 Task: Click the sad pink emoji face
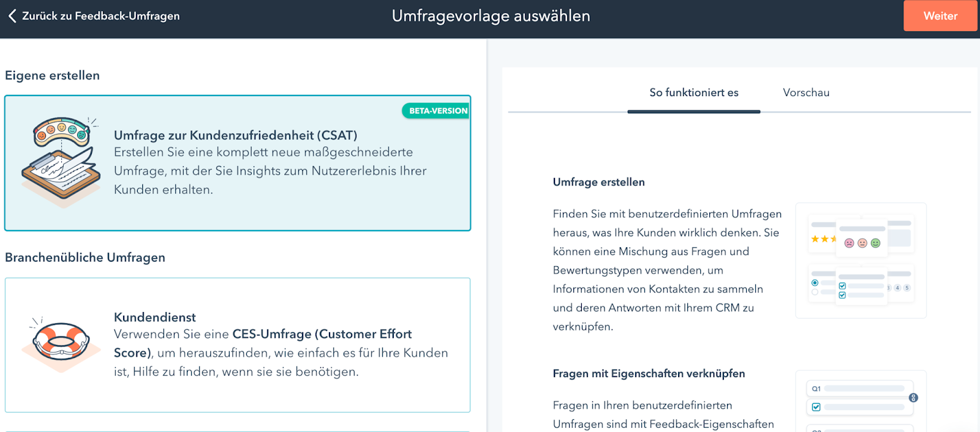click(x=849, y=243)
